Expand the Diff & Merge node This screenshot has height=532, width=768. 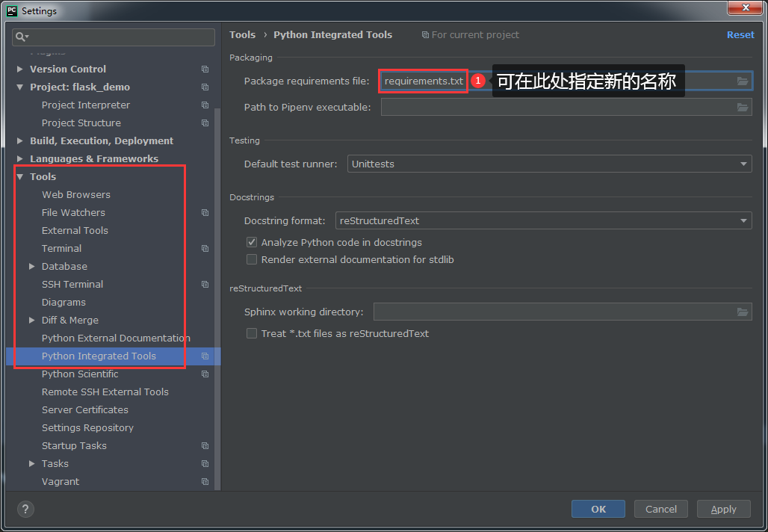(x=32, y=320)
